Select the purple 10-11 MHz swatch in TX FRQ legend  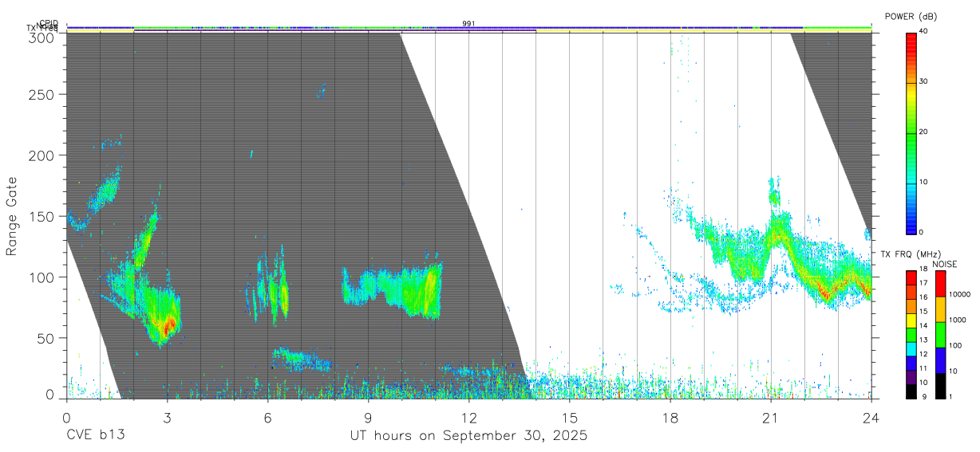tap(911, 377)
